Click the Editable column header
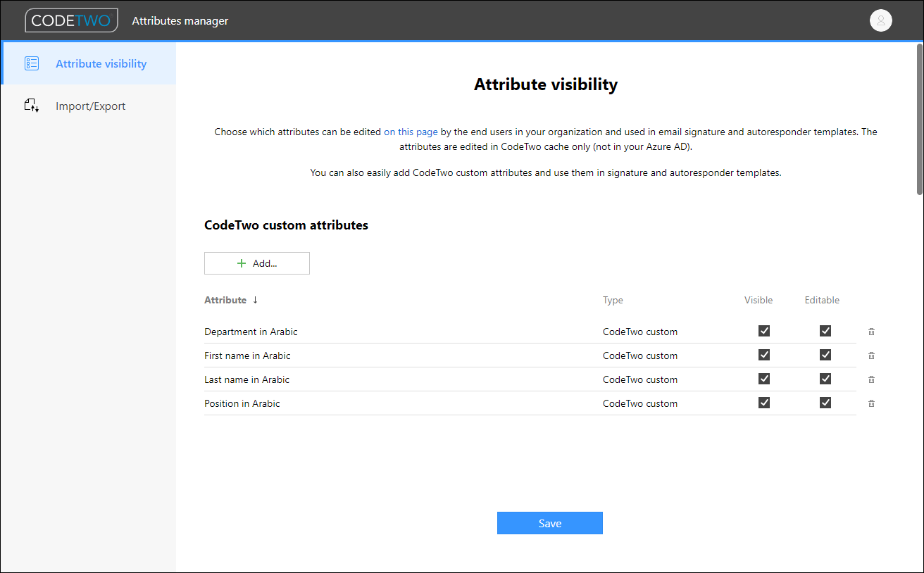 tap(822, 300)
